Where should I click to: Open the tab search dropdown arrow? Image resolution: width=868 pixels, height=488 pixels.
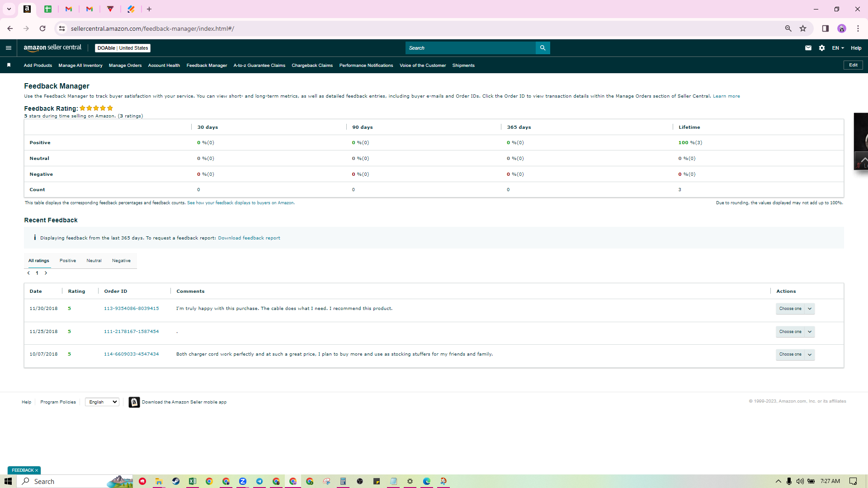pos(9,9)
